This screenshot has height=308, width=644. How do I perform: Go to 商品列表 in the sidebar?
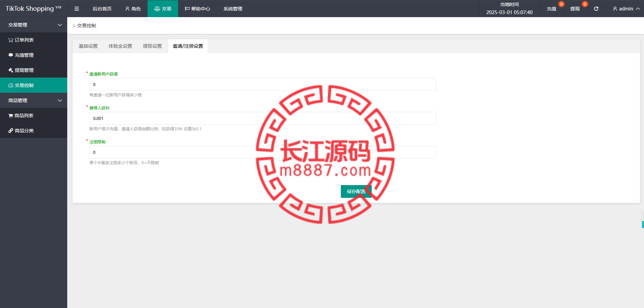34,116
